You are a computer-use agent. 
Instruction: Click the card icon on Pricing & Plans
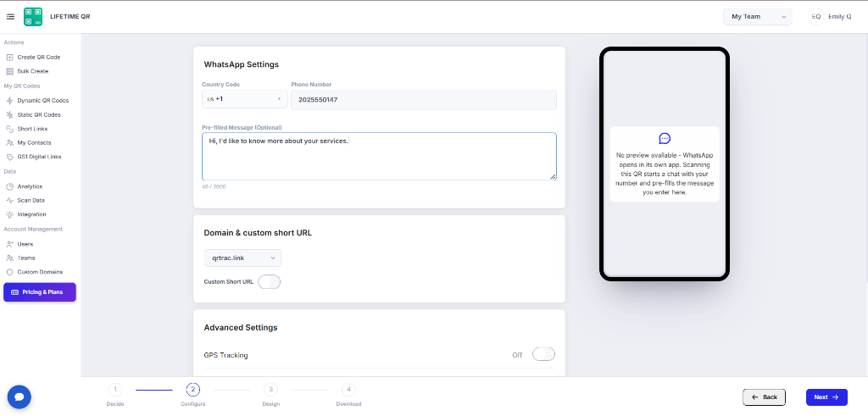click(x=15, y=292)
